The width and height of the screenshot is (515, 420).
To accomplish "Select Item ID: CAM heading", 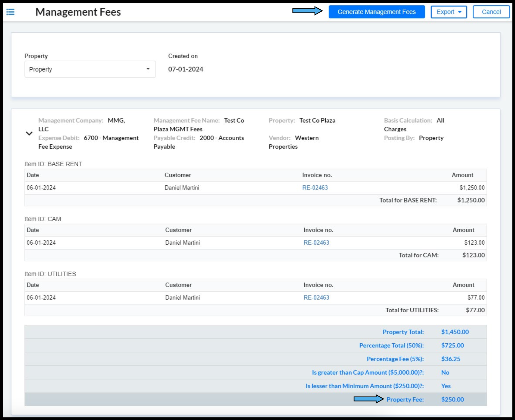I will click(x=43, y=219).
